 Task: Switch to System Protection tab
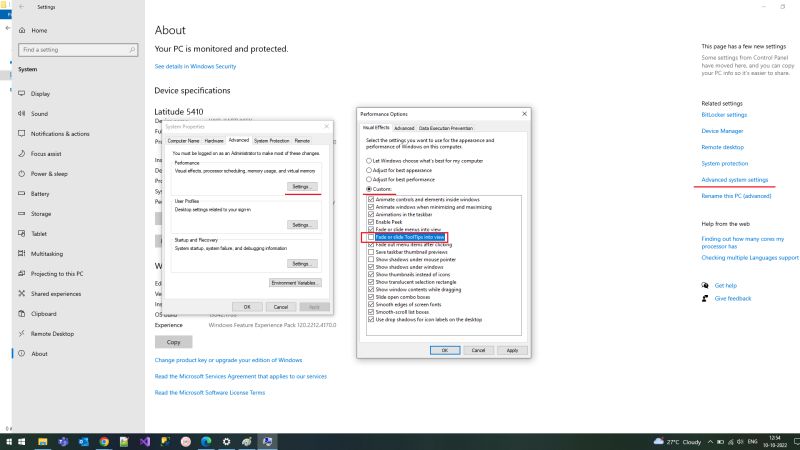coord(271,141)
